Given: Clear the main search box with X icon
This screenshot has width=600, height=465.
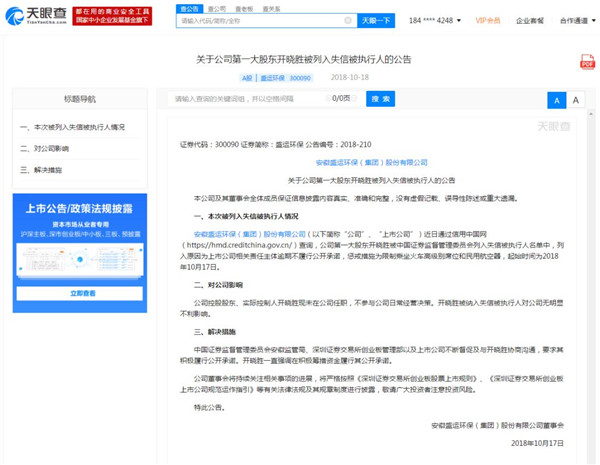Looking at the screenshot, I should pos(347,20).
